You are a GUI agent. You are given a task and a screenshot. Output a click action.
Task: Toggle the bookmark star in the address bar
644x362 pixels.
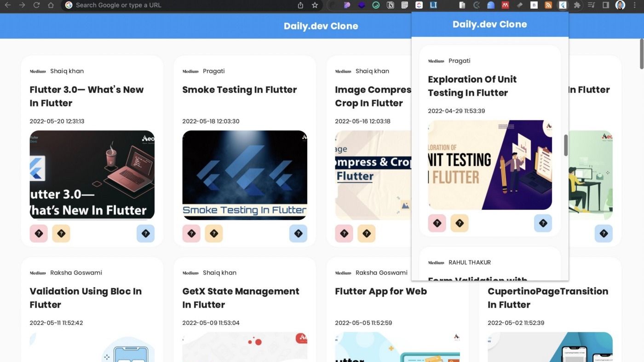[315, 5]
